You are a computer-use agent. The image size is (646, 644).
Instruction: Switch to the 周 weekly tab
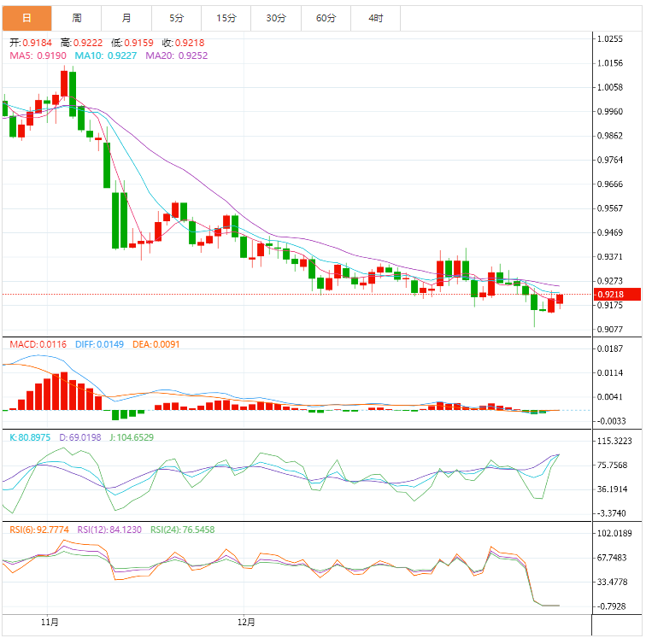(x=77, y=18)
